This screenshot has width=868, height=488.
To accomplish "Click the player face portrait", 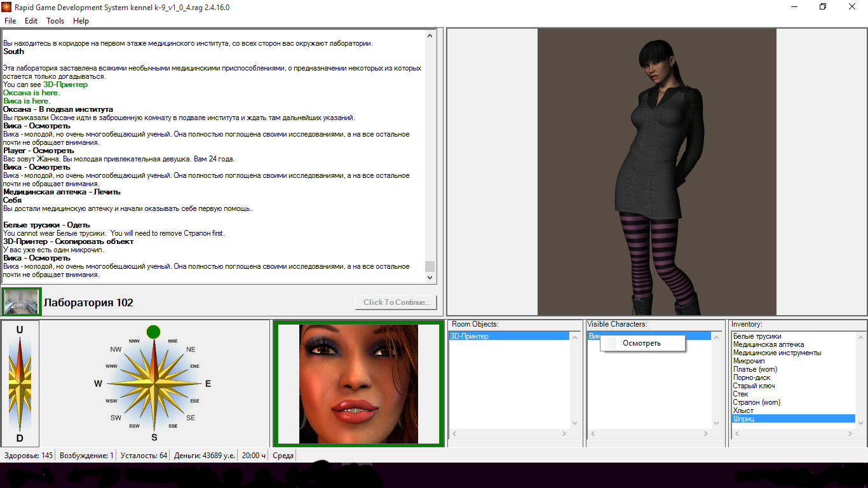I will point(358,384).
